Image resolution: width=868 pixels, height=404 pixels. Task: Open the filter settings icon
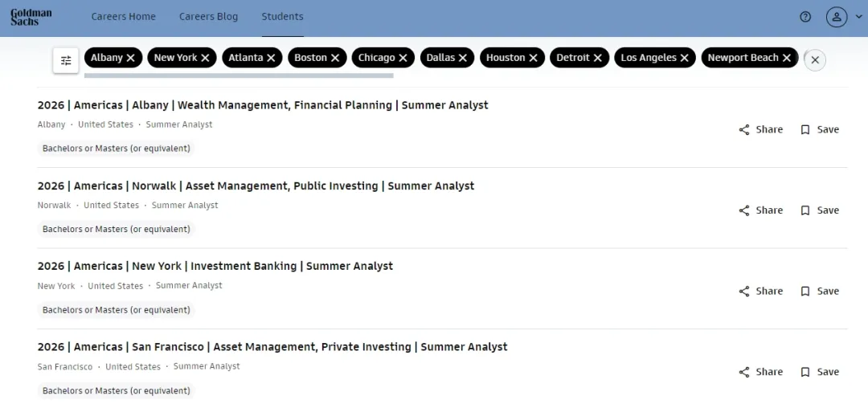(x=66, y=60)
